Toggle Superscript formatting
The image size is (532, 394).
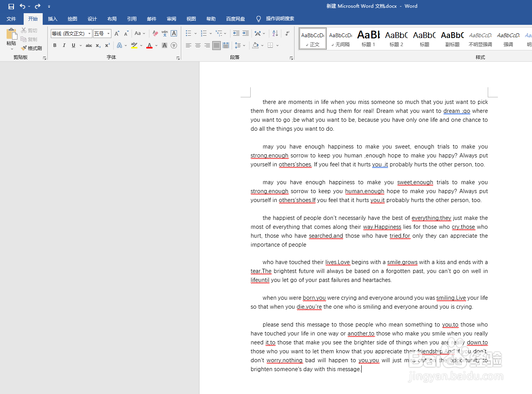tap(107, 45)
